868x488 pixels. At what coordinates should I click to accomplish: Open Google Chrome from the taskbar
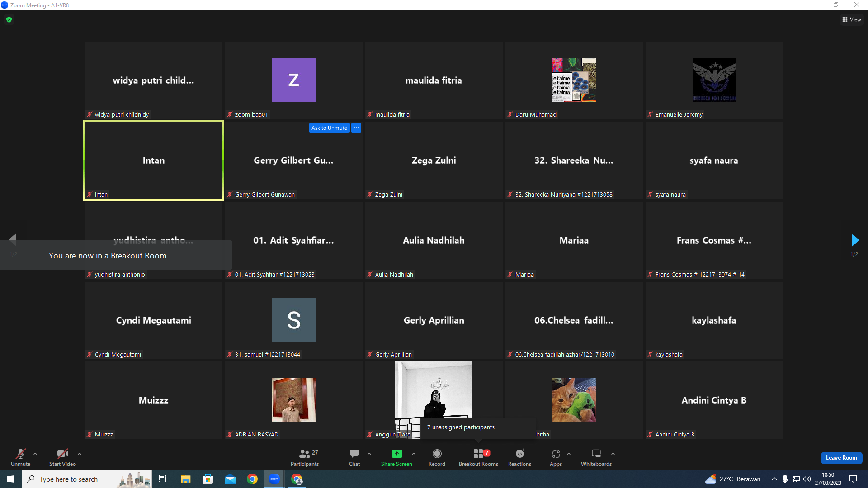[x=252, y=479]
